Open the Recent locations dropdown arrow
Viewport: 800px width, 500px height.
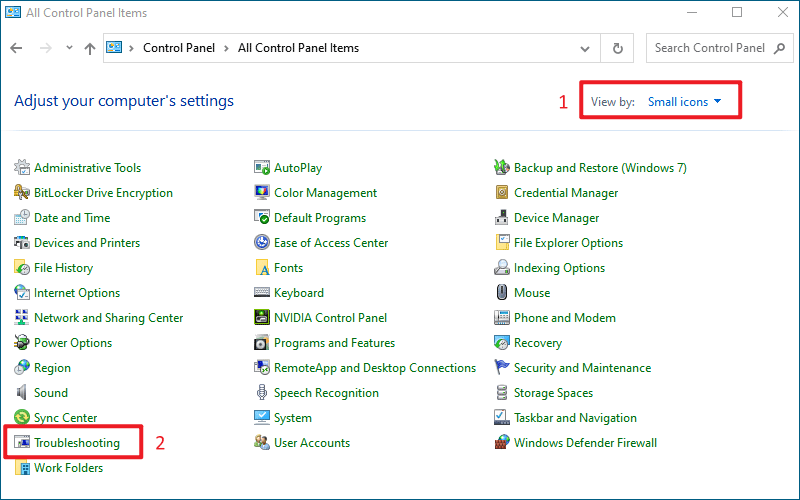click(69, 48)
